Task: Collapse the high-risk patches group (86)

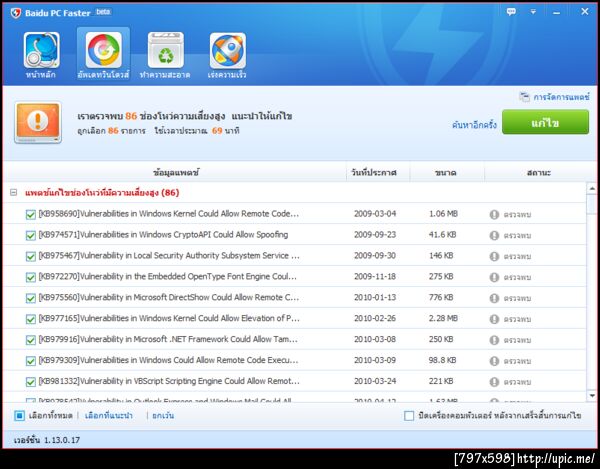Action: click(x=13, y=192)
